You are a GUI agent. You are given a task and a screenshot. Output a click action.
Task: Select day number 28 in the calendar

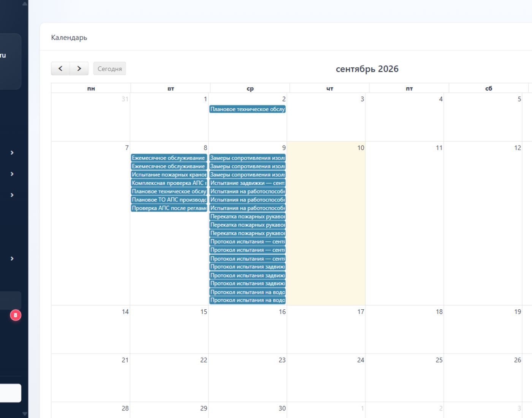tap(125, 408)
